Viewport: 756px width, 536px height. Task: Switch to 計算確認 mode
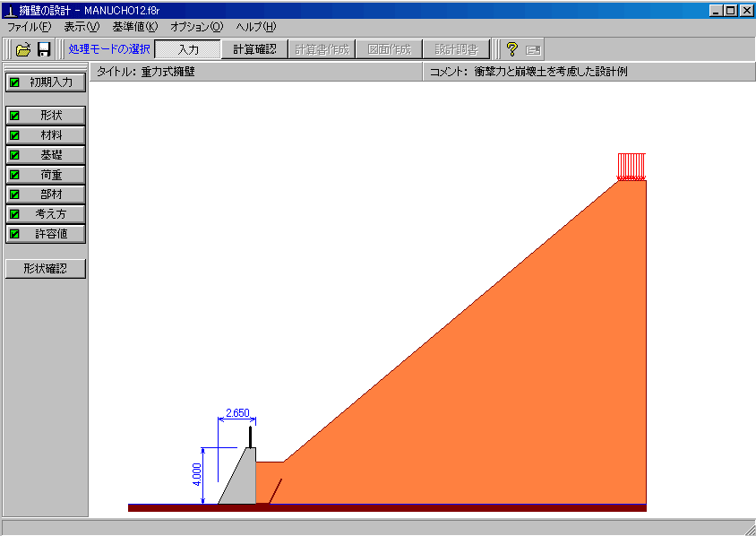tap(254, 49)
